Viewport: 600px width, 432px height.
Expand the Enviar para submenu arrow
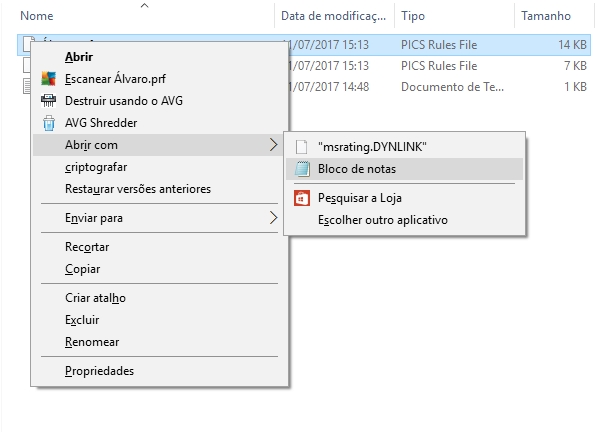click(274, 217)
